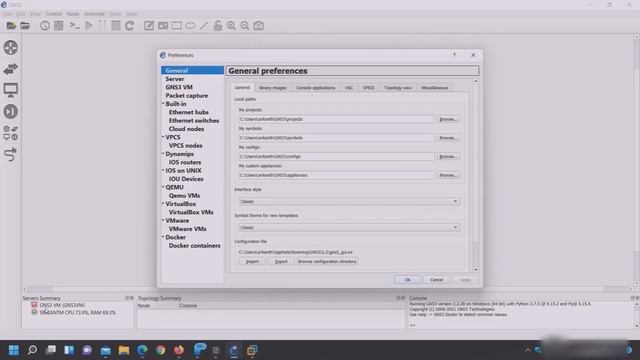Click Reload all nodes icon
The height and width of the screenshot is (360, 640).
click(130, 26)
